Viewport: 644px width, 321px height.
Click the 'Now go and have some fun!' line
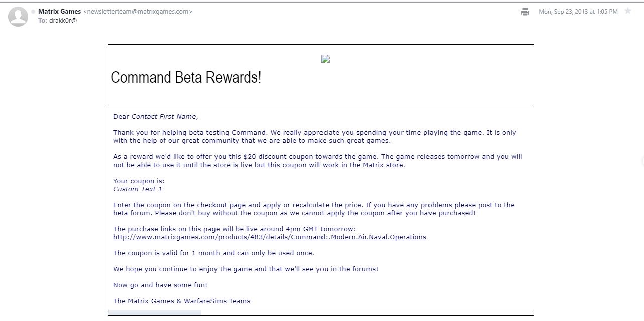coord(160,285)
